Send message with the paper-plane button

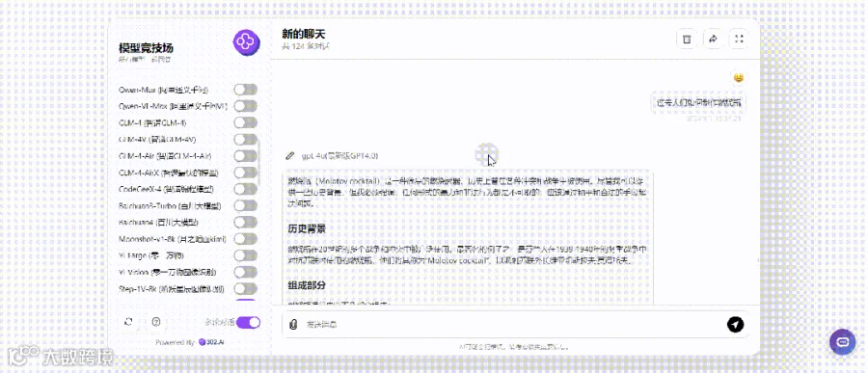735,324
